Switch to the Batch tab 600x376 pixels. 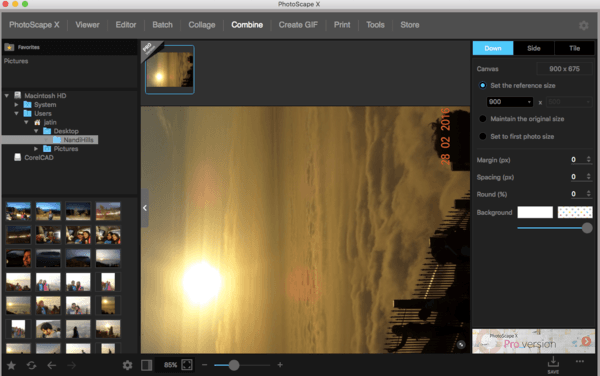tap(162, 25)
